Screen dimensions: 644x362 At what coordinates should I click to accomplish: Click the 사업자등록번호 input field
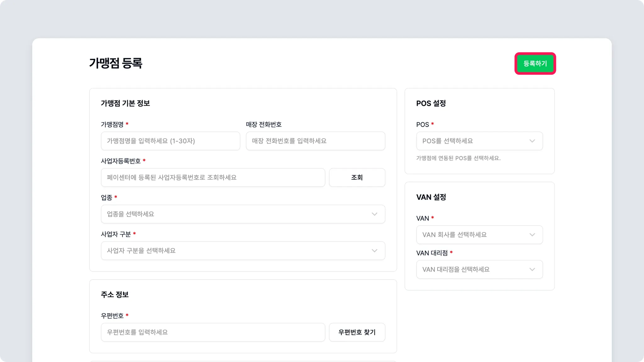[213, 178]
